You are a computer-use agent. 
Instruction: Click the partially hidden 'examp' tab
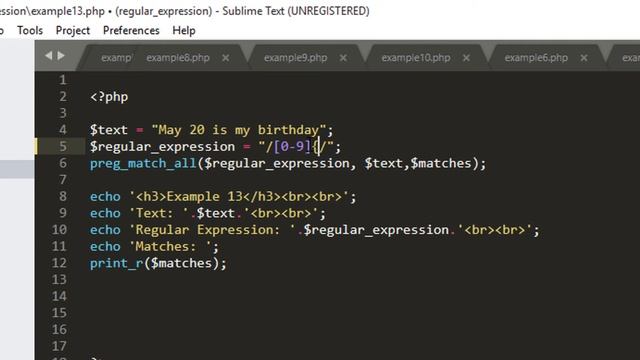[x=116, y=58]
